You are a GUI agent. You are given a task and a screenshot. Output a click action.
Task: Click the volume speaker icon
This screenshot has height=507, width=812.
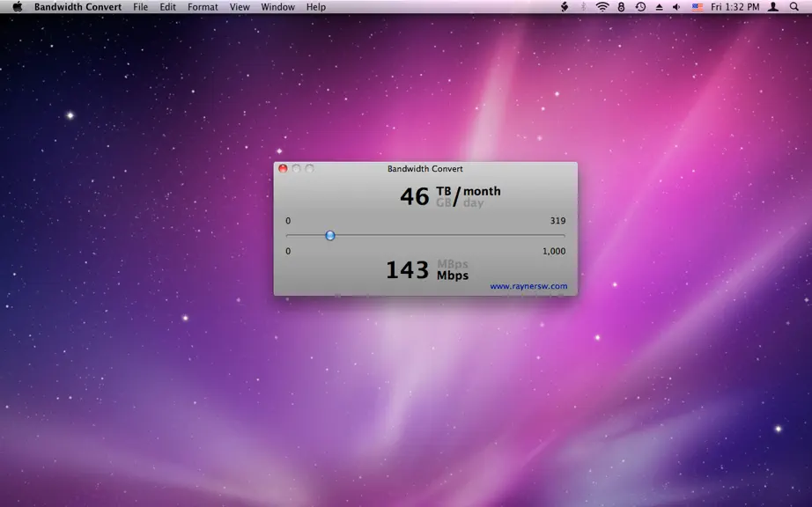(677, 7)
